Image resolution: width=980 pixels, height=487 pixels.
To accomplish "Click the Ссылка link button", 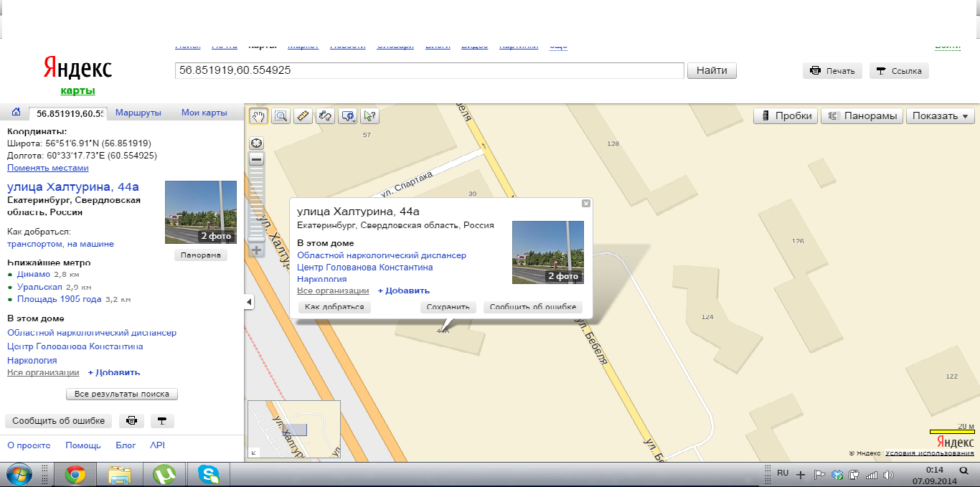I will pos(900,71).
